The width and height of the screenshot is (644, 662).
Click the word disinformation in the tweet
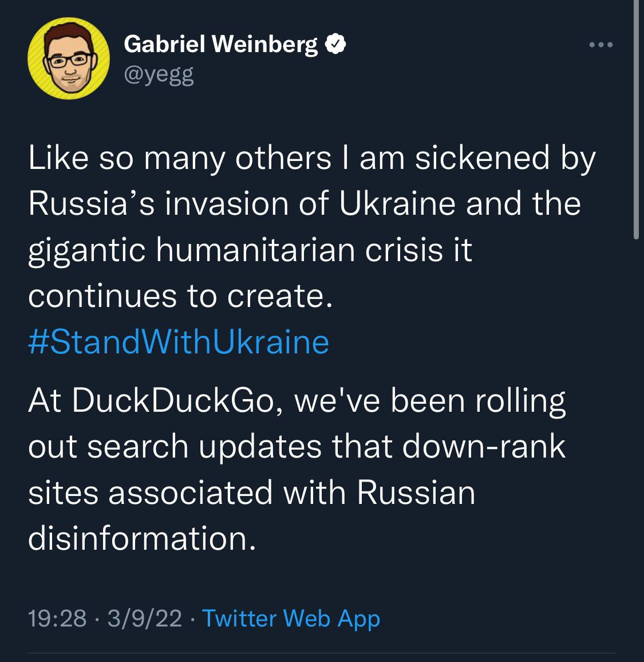pyautogui.click(x=141, y=538)
